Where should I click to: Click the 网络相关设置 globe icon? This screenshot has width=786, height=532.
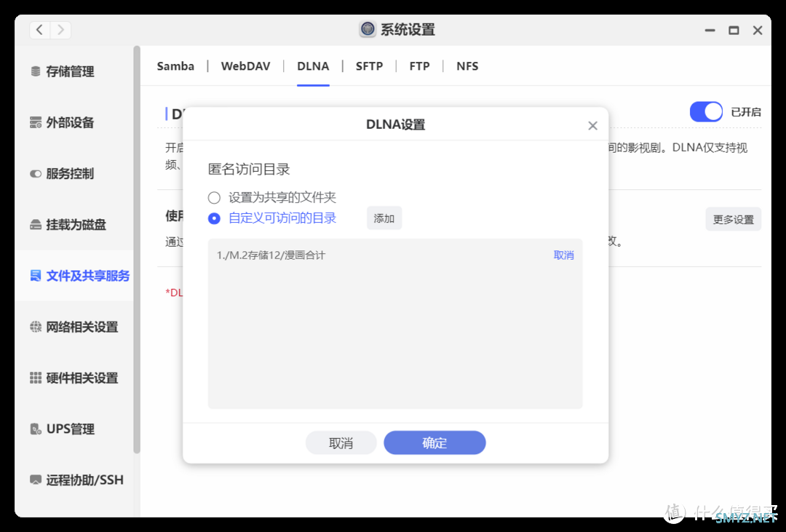point(36,327)
